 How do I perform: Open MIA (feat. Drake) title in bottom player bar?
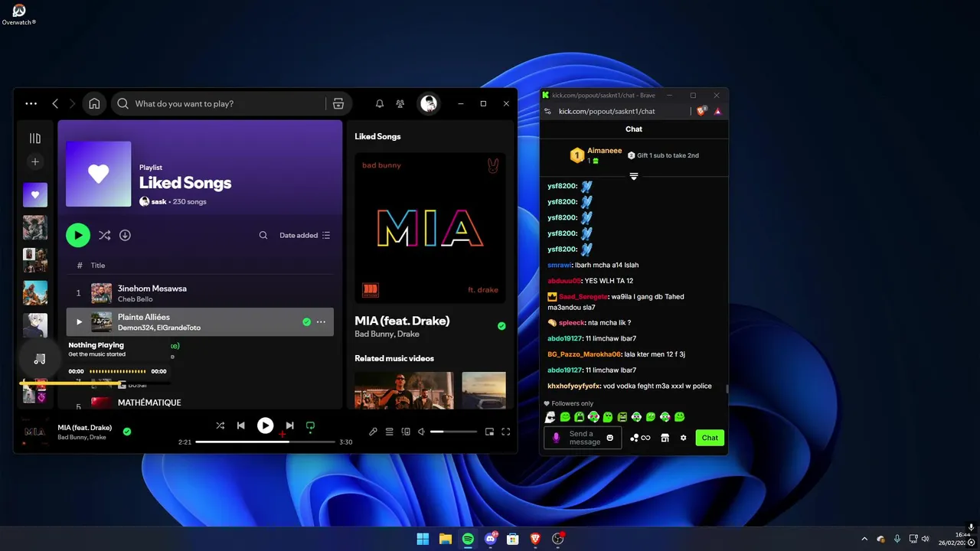pos(85,428)
